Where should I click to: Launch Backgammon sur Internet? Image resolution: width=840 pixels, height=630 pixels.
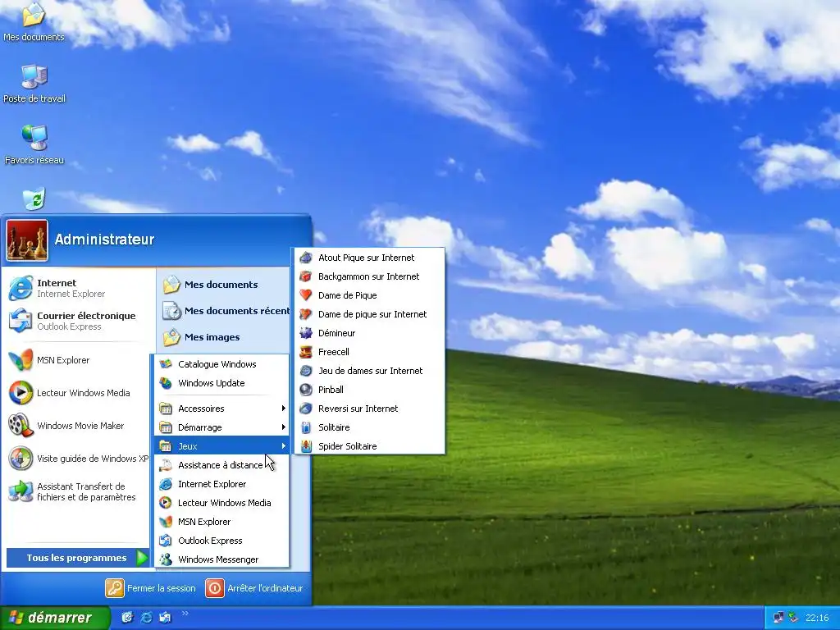click(369, 276)
